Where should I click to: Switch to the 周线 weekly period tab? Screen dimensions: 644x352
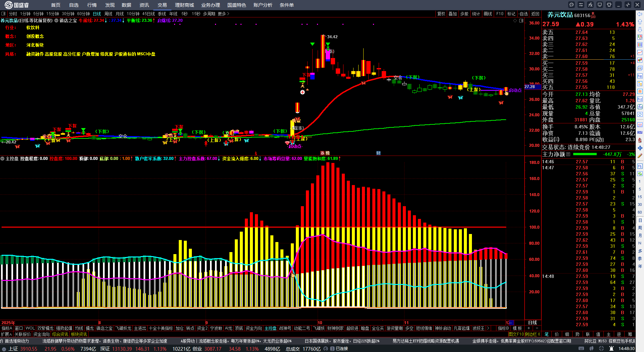coord(108,14)
